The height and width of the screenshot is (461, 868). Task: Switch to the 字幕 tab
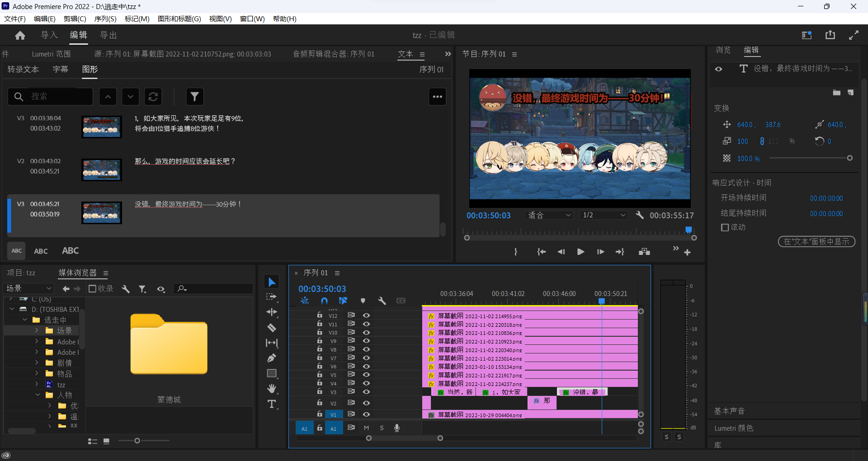pos(61,69)
